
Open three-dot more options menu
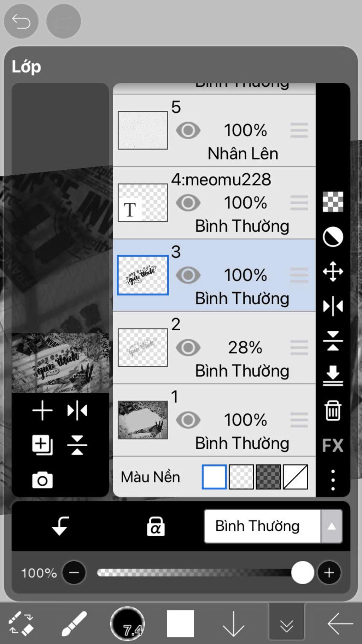click(333, 480)
